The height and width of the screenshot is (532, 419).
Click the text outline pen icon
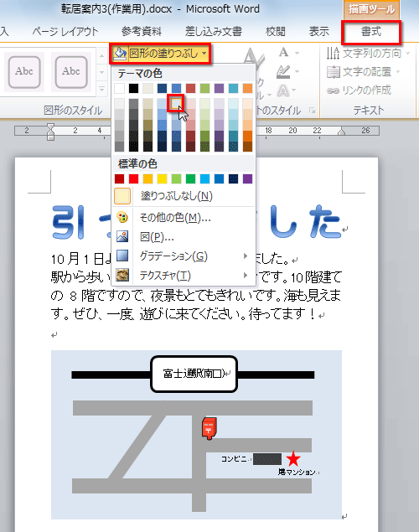click(283, 71)
